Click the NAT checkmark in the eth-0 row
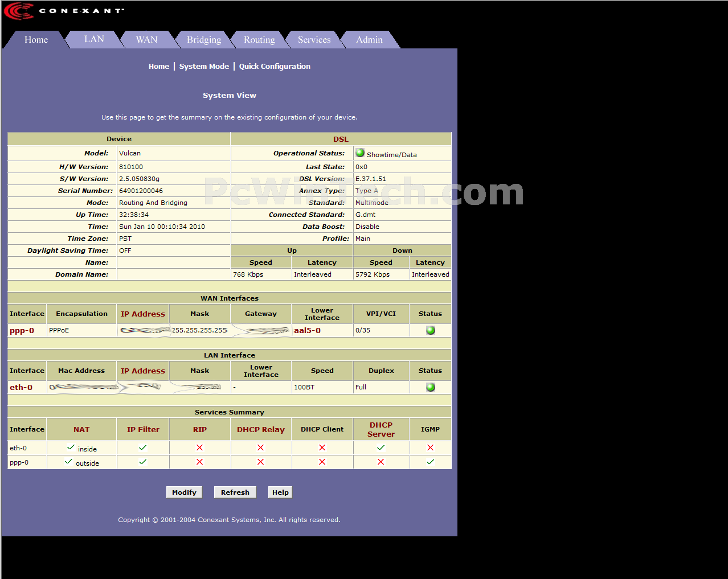The height and width of the screenshot is (579, 728). click(71, 447)
